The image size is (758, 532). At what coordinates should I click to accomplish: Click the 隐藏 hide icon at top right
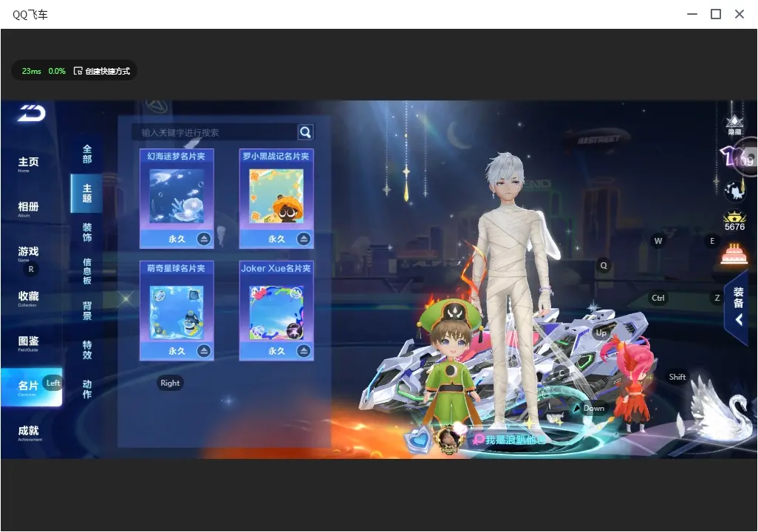coord(735,125)
